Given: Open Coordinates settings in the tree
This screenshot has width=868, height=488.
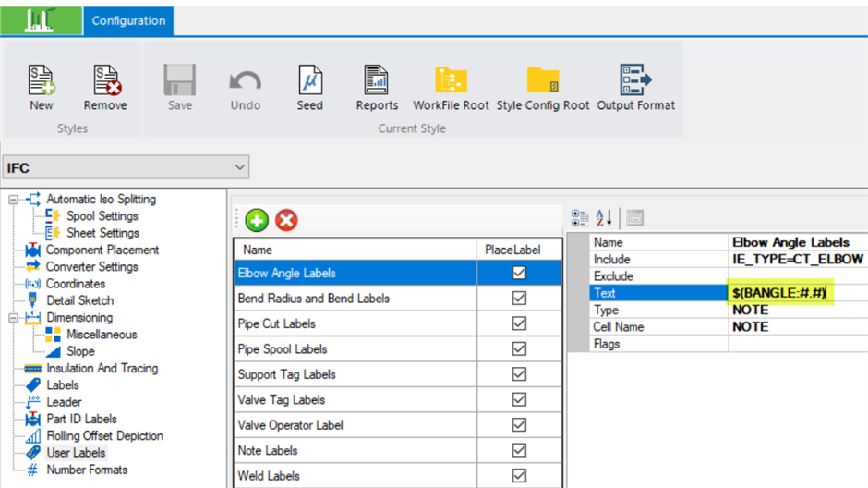Looking at the screenshot, I should (x=76, y=284).
